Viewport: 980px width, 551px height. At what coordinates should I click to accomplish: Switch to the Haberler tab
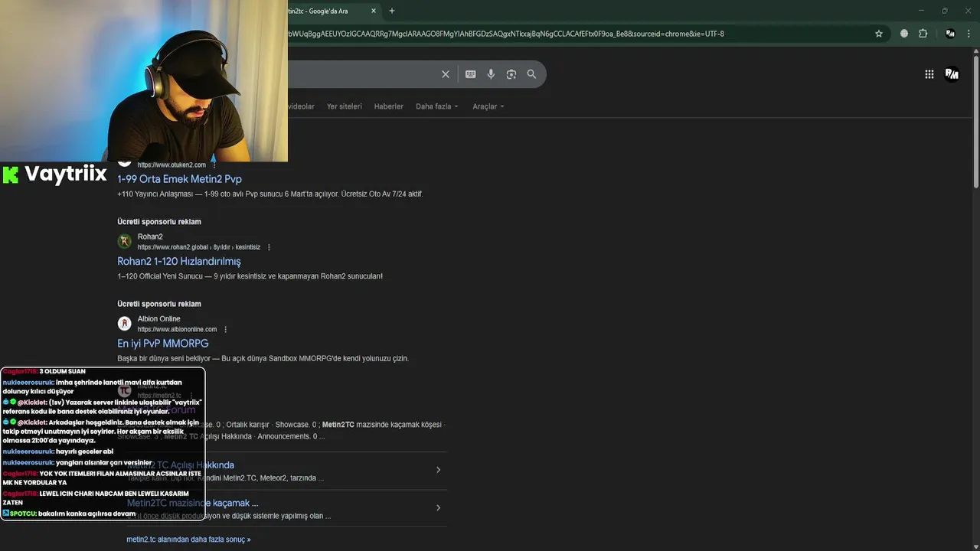[x=388, y=106]
